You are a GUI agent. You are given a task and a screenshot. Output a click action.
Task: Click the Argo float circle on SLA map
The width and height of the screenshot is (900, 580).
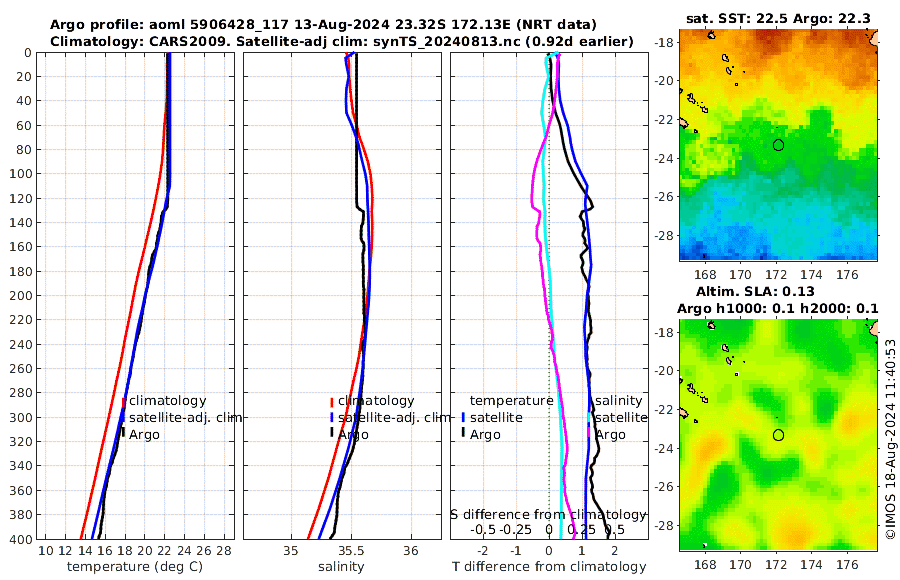(778, 435)
